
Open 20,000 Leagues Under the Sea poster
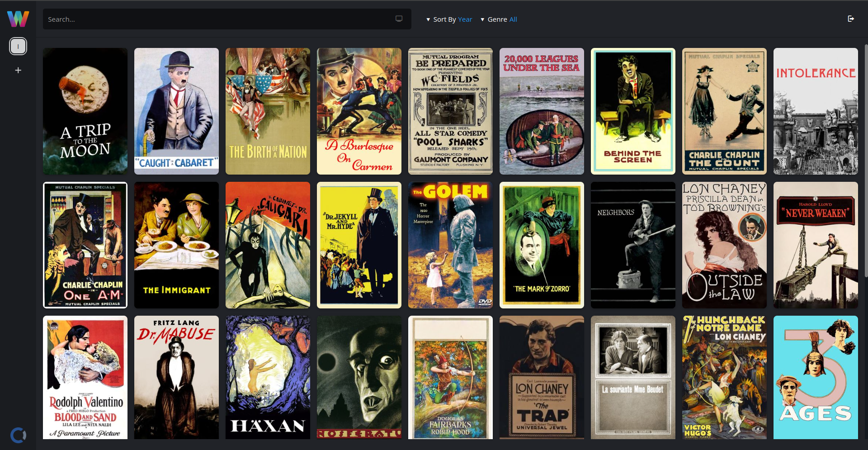[542, 111]
